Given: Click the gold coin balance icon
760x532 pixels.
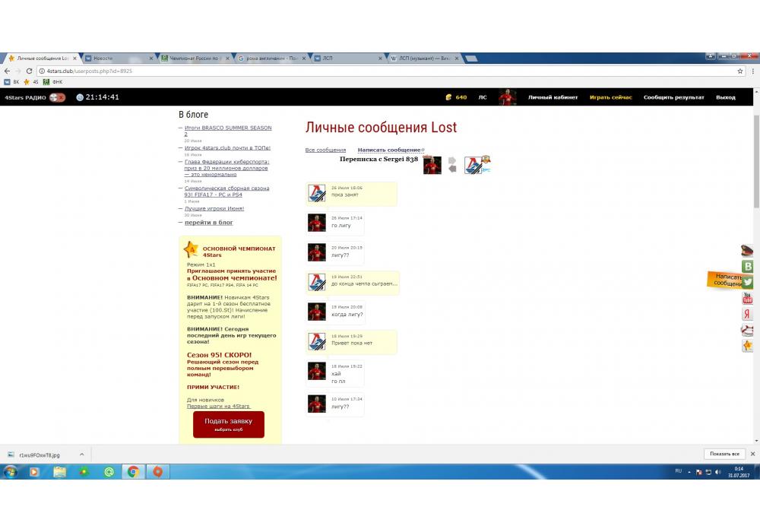Looking at the screenshot, I should tap(449, 97).
